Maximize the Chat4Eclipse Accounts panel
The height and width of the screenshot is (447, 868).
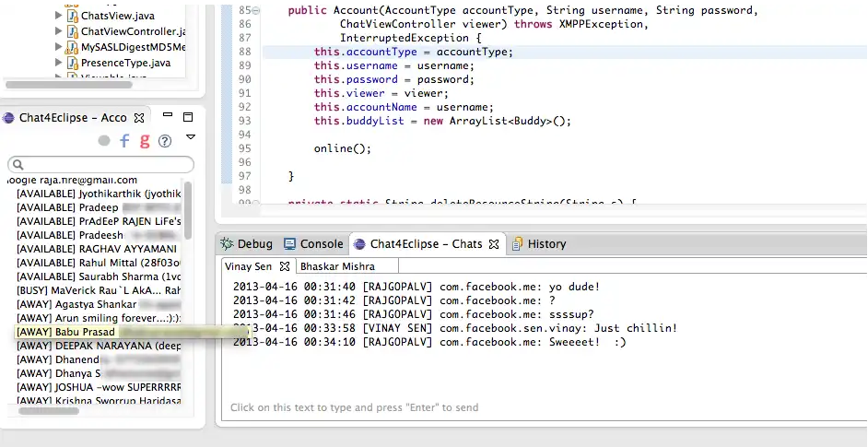click(188, 117)
